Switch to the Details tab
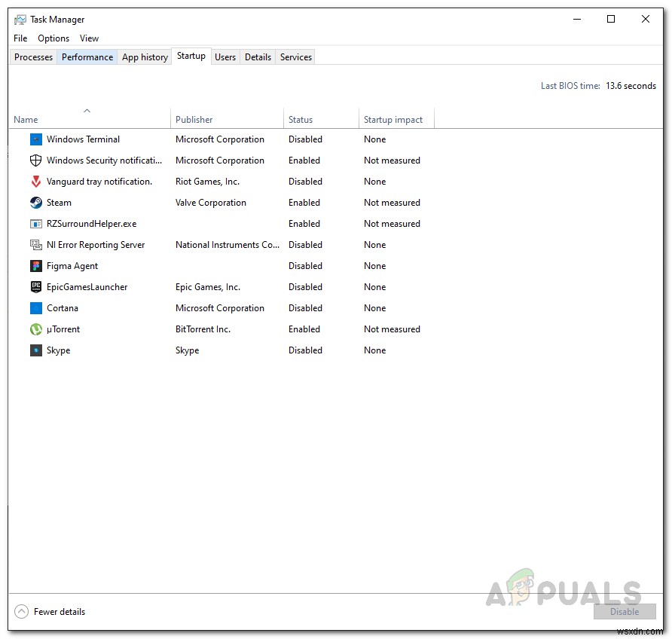 258,57
